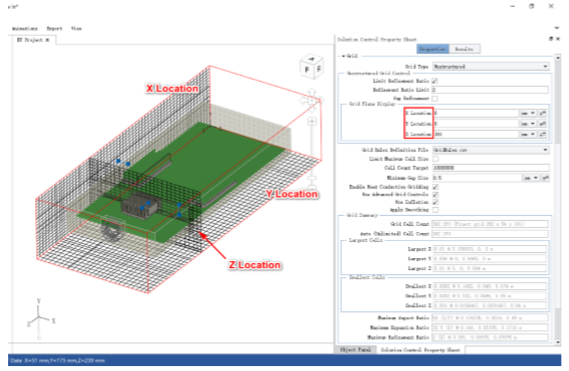The width and height of the screenshot is (569, 371).
Task: Click the viewport zoom slider track
Action: (x=312, y=151)
